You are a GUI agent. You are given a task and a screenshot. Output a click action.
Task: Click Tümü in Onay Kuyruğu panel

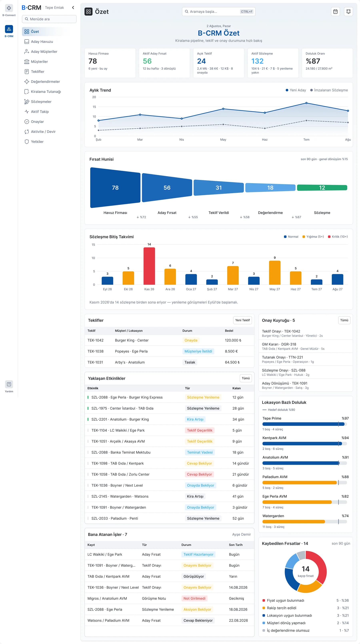click(x=344, y=320)
